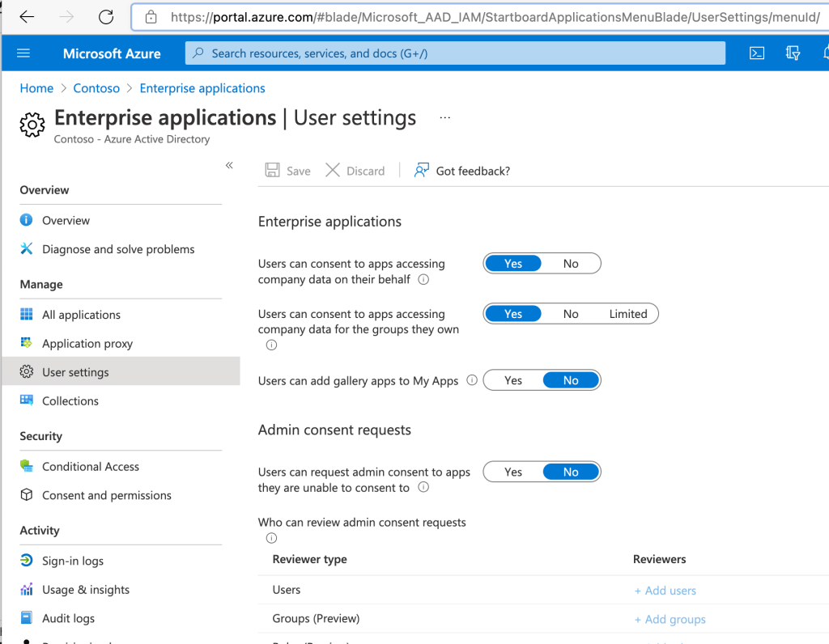Open Cloud Shell from the top bar

click(x=756, y=53)
